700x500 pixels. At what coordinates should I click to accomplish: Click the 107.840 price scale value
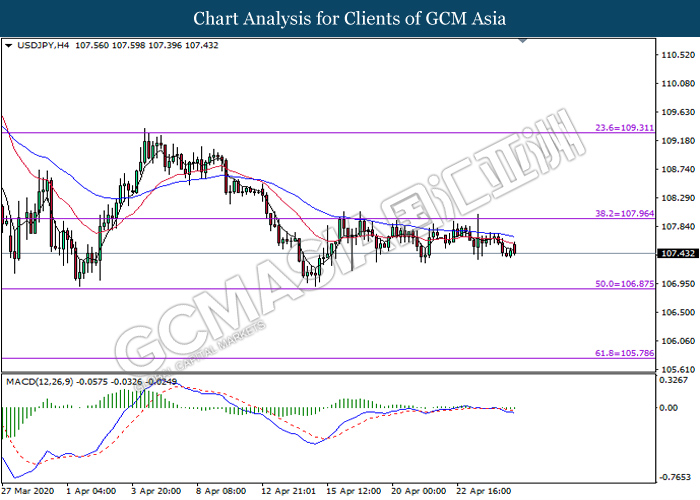pyautogui.click(x=678, y=226)
